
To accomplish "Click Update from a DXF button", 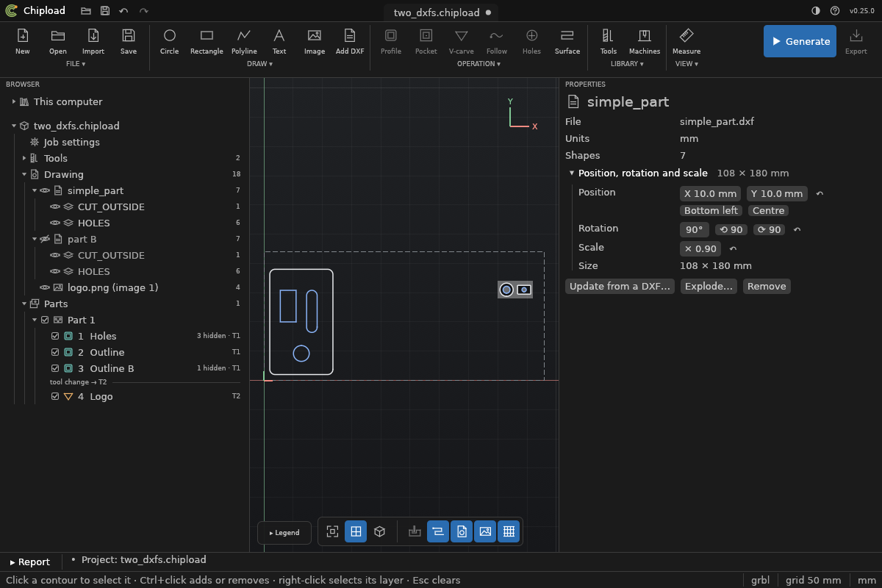I will coord(620,286).
